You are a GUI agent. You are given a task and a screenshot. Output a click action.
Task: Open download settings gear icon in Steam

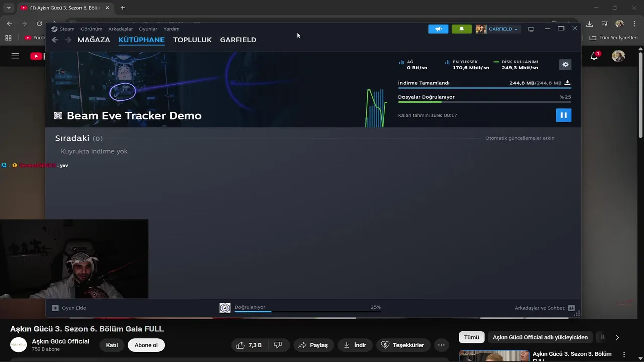click(565, 65)
